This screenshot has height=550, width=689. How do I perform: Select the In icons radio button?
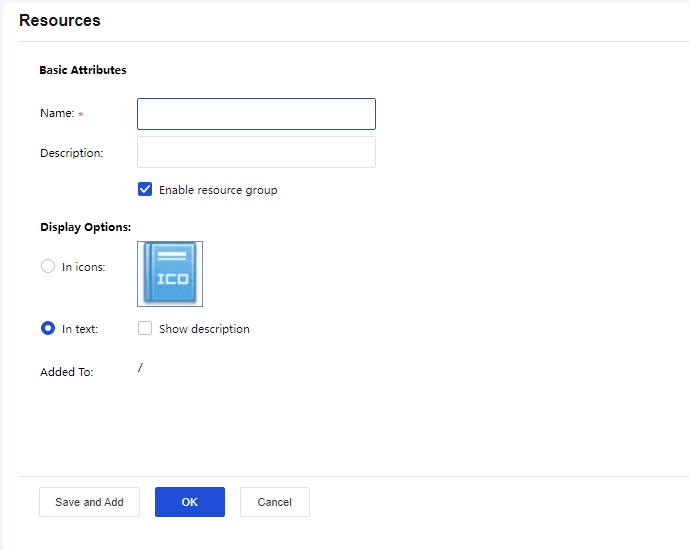point(48,266)
